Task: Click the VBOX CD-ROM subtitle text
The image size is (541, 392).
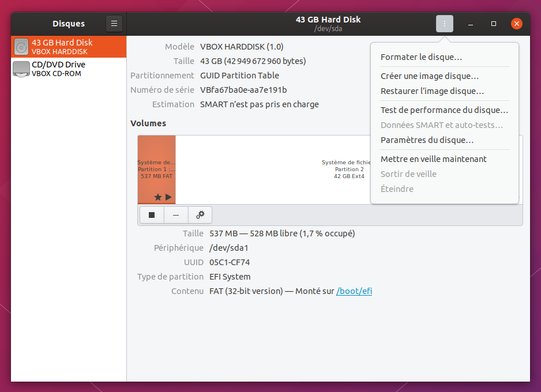Action: pos(57,74)
